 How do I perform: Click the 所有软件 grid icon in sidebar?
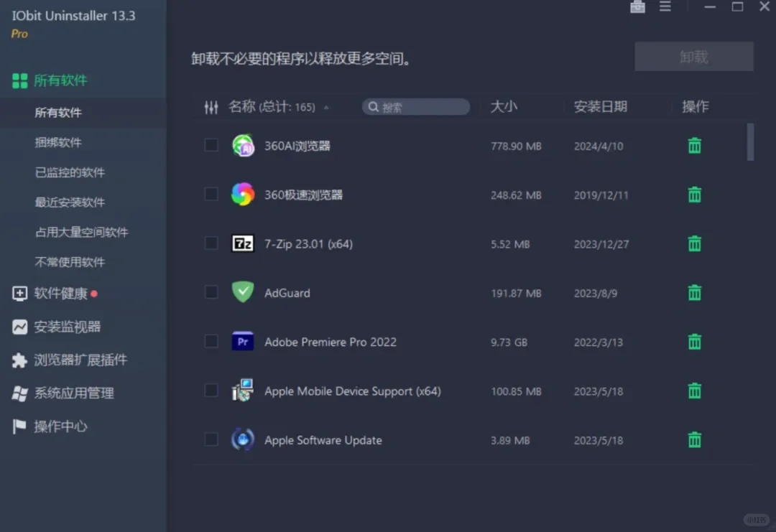(19, 80)
